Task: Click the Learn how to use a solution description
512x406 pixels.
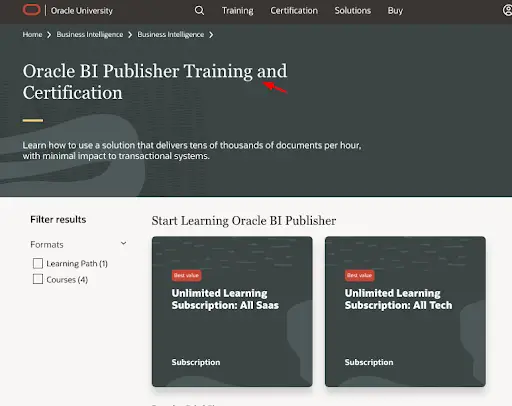Action: click(x=192, y=151)
